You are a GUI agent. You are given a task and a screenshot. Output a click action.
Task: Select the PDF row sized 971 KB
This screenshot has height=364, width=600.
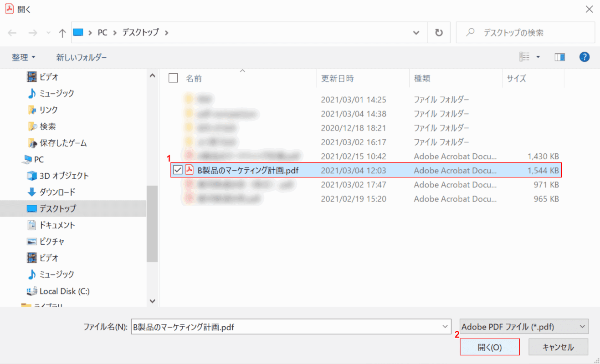365,185
